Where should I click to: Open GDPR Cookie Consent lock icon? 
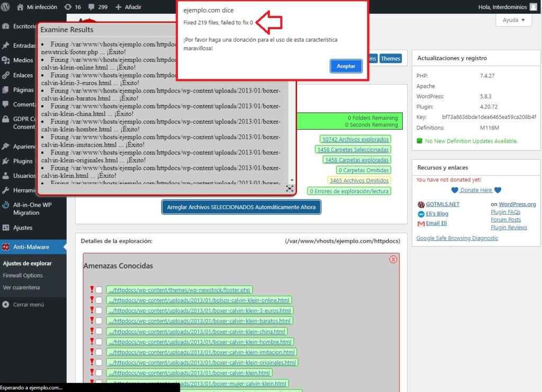pos(5,119)
